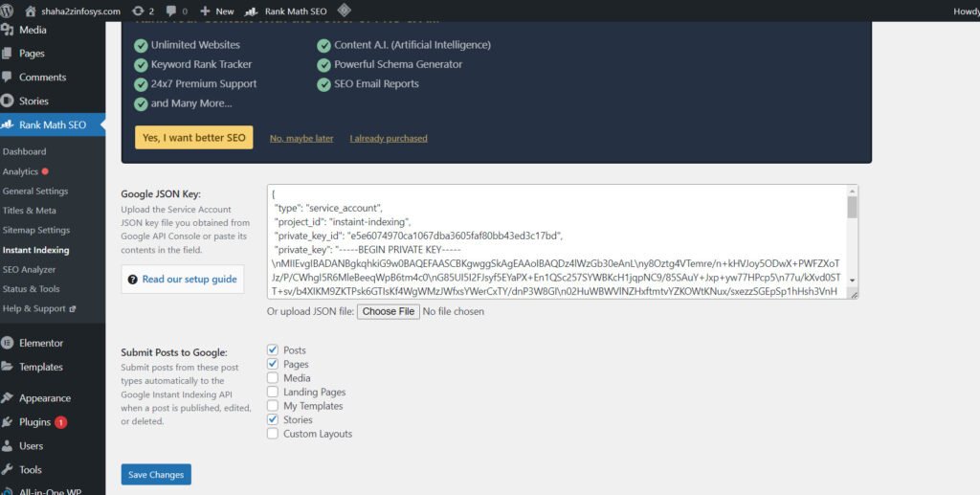Open Read our setup guide link
This screenshot has height=495, width=980.
tap(189, 280)
